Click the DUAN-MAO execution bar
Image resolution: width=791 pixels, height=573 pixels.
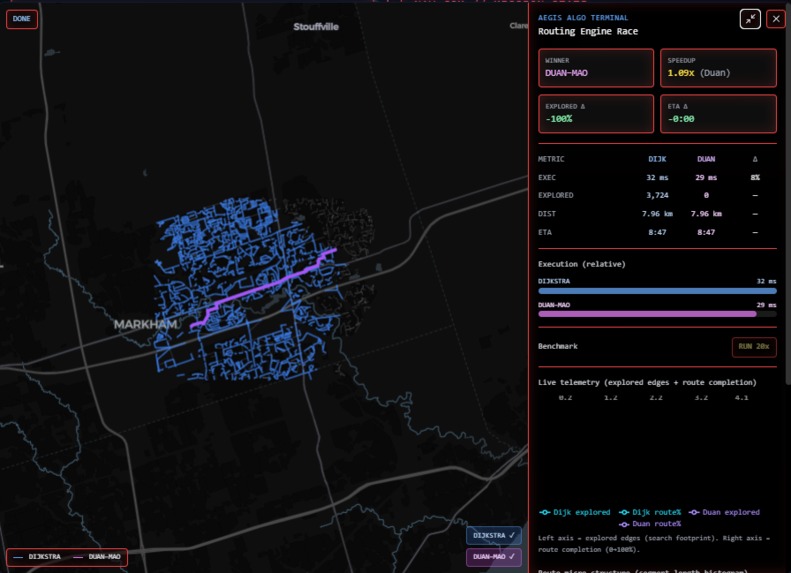(x=647, y=314)
